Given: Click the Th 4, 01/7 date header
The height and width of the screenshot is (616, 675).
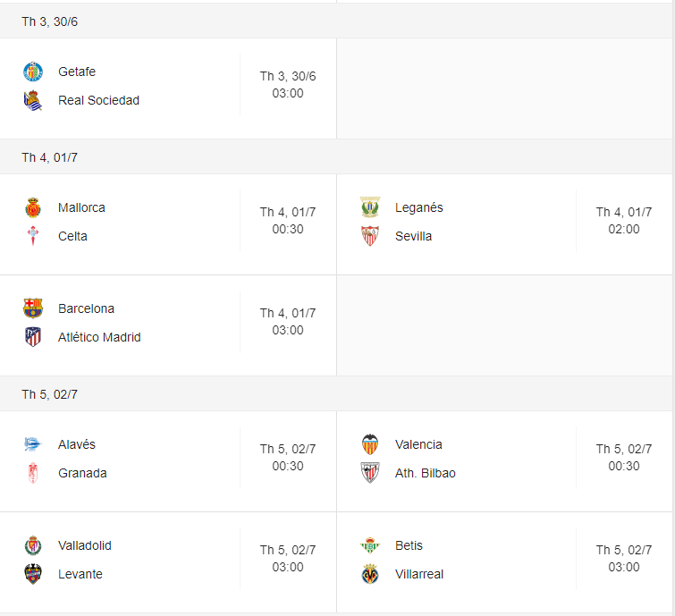Looking at the screenshot, I should click(50, 157).
